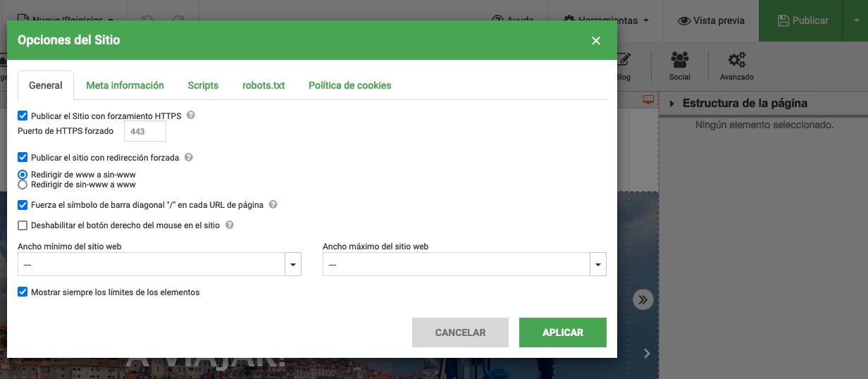Uncheck Publicar el Sitio con forzamiento HTTPS
Viewport: 868px width, 379px height.
click(x=23, y=116)
